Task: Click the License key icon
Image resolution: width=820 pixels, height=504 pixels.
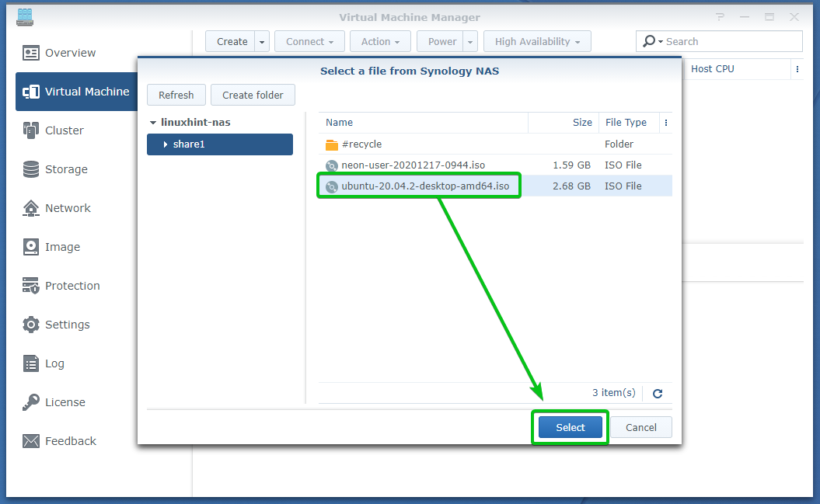Action: point(31,402)
